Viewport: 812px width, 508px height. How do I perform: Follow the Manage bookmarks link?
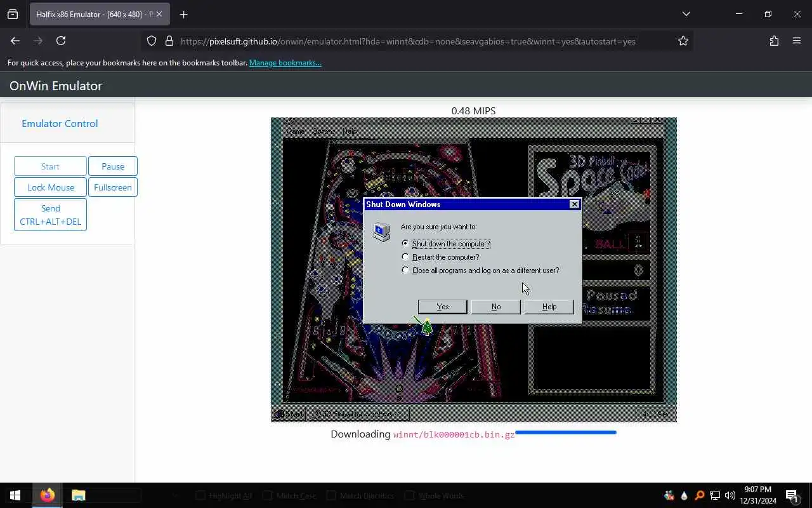[x=285, y=63]
